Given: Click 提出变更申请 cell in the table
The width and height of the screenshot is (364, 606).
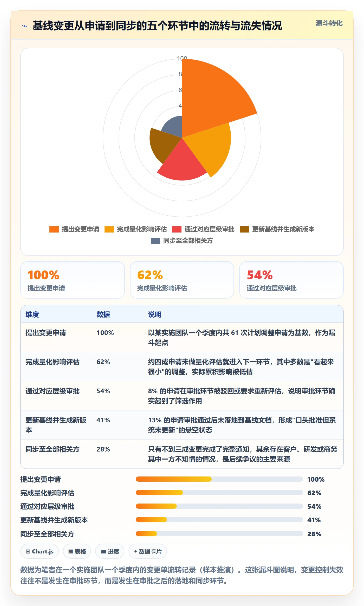Looking at the screenshot, I should [46, 333].
